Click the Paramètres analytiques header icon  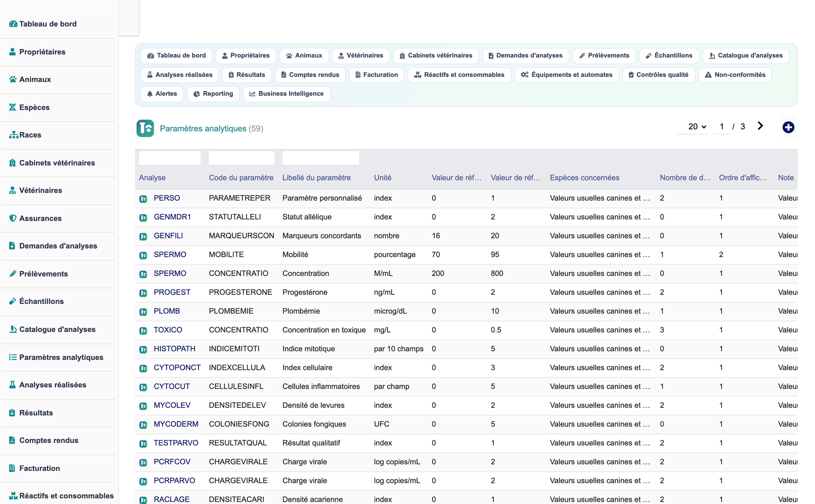coord(145,129)
